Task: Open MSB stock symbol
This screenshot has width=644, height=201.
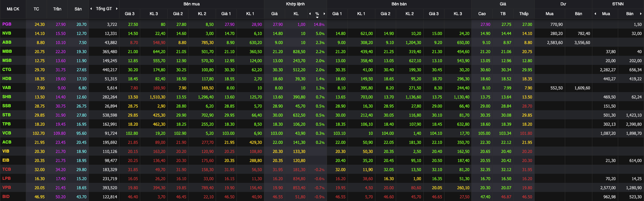Action: point(7,61)
